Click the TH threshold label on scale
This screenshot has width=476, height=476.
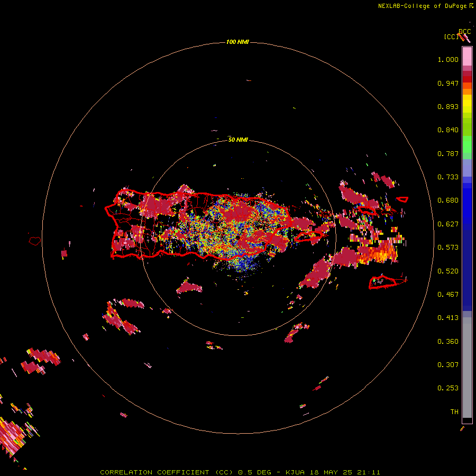[454, 412]
